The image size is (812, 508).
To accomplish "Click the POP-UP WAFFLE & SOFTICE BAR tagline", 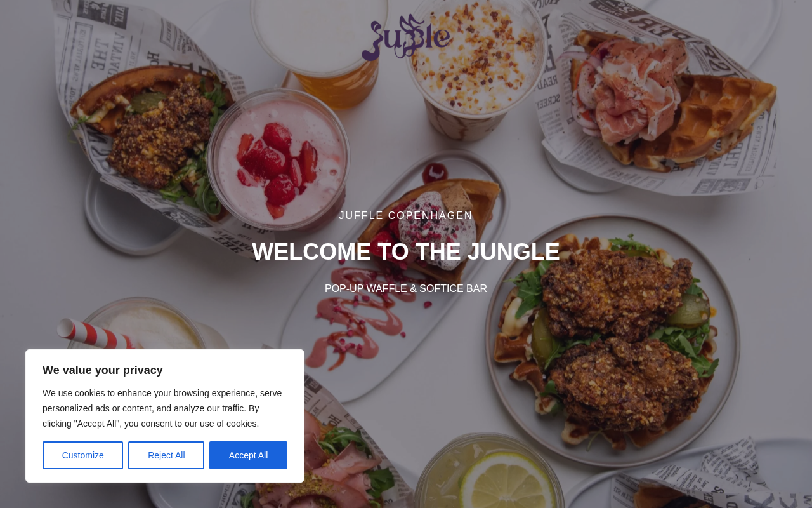I will (x=406, y=289).
